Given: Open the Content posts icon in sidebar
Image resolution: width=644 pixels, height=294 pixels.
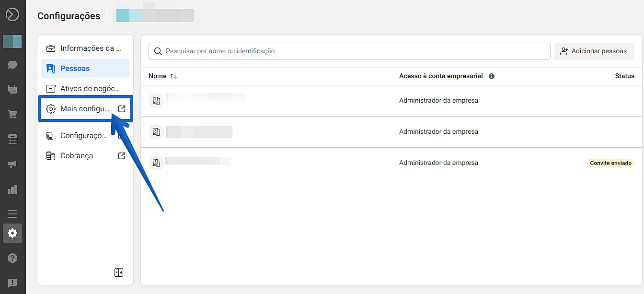Looking at the screenshot, I should pyautogui.click(x=12, y=89).
